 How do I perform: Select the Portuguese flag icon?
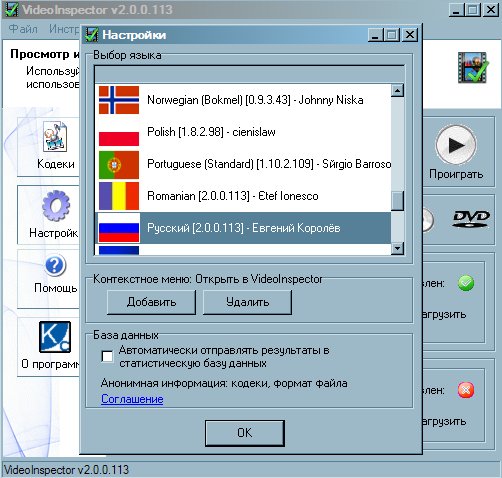119,164
